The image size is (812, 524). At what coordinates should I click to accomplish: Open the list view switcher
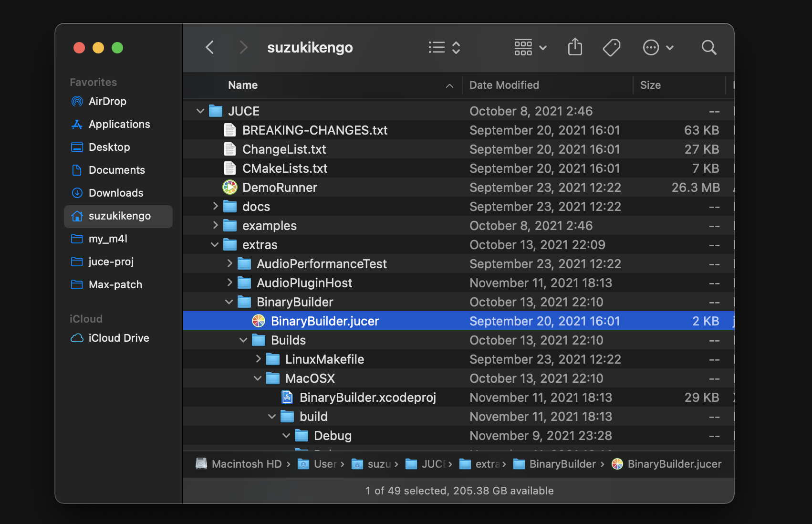pos(444,47)
